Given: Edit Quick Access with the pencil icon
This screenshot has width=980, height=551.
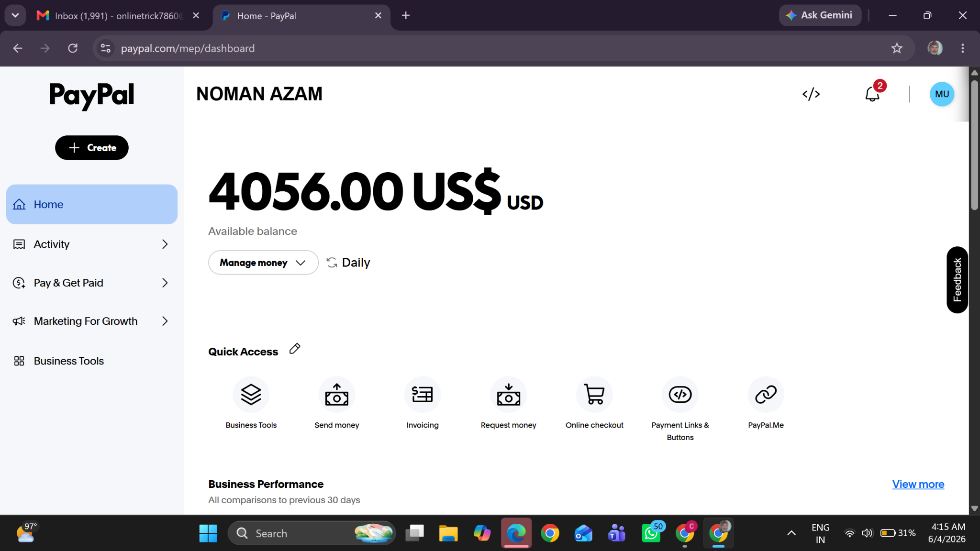Looking at the screenshot, I should (x=295, y=349).
